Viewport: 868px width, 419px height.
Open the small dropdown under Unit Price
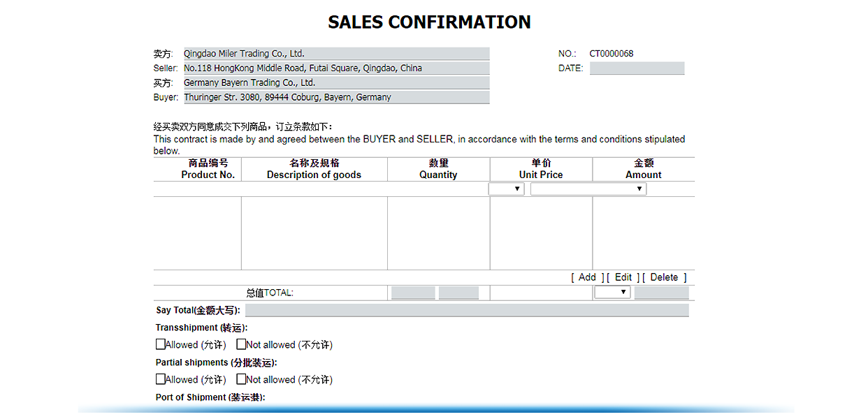507,189
